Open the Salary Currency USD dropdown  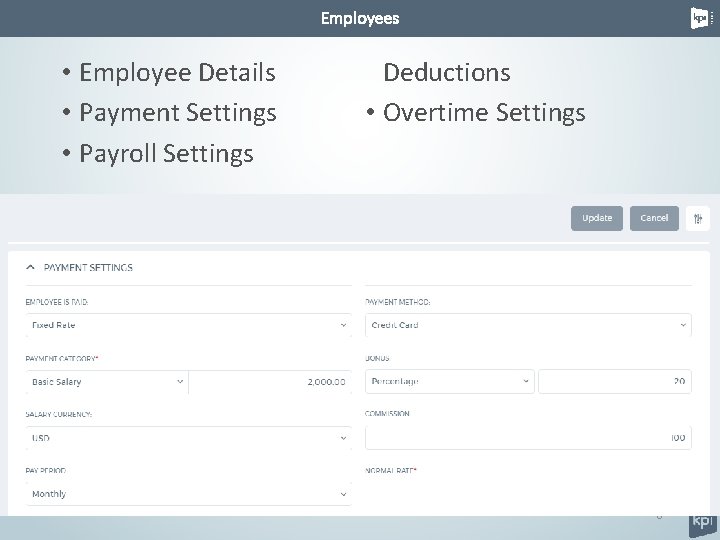click(x=189, y=438)
